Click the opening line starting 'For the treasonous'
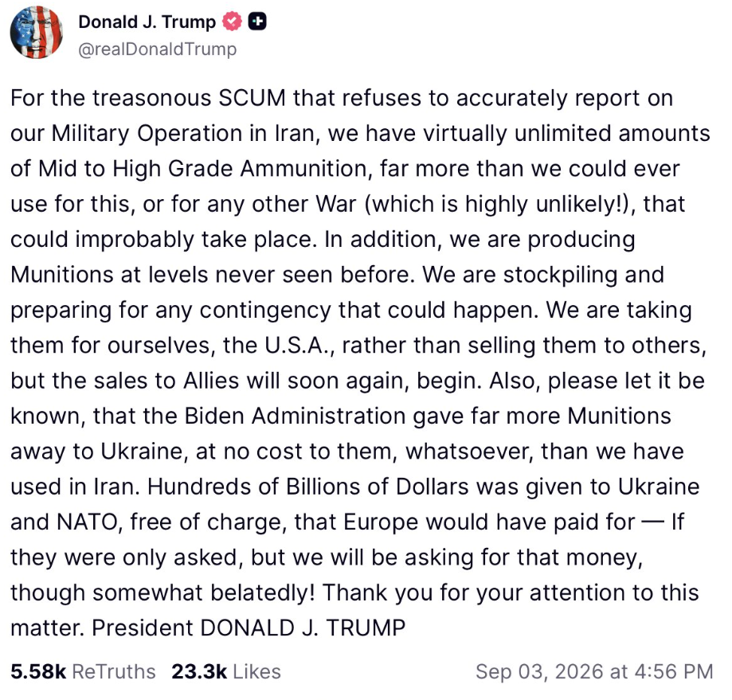The height and width of the screenshot is (700, 732). click(x=342, y=99)
